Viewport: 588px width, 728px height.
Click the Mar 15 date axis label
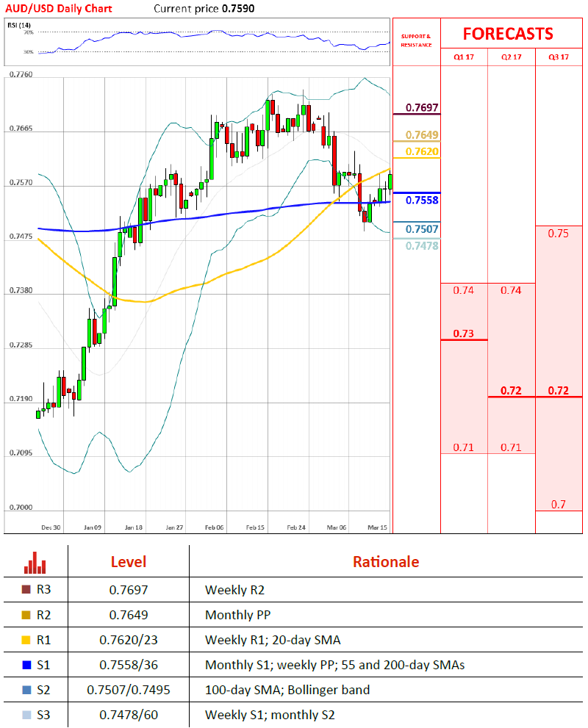click(377, 527)
